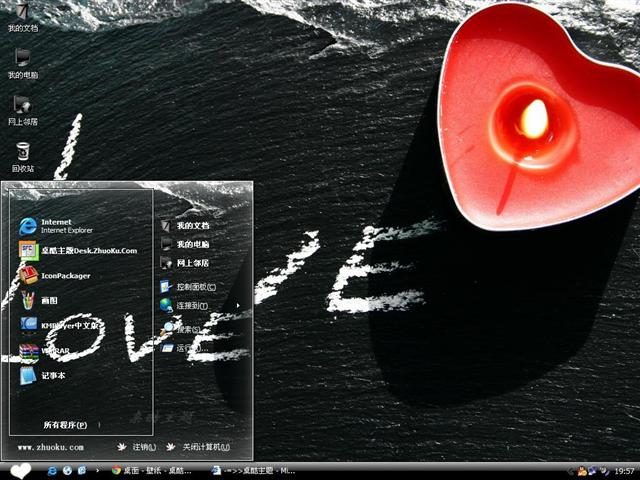
Task: Open 控制面板(C) control panel entry
Action: point(188,287)
